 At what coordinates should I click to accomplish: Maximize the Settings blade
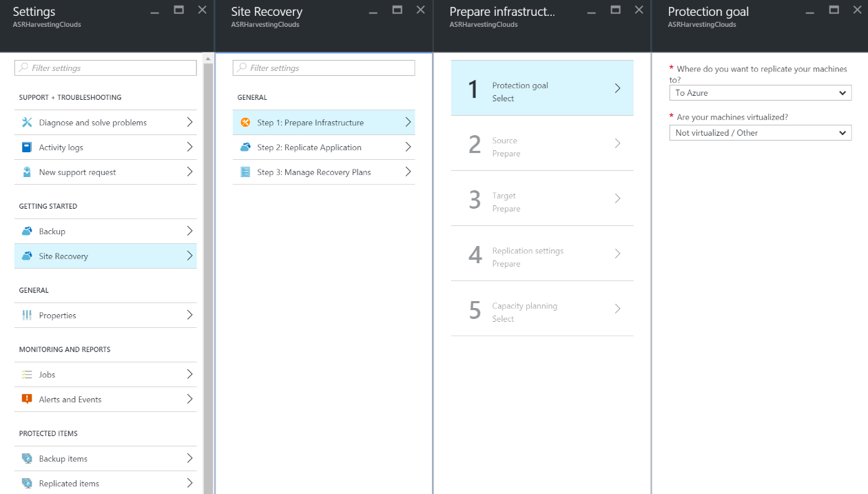click(x=178, y=10)
